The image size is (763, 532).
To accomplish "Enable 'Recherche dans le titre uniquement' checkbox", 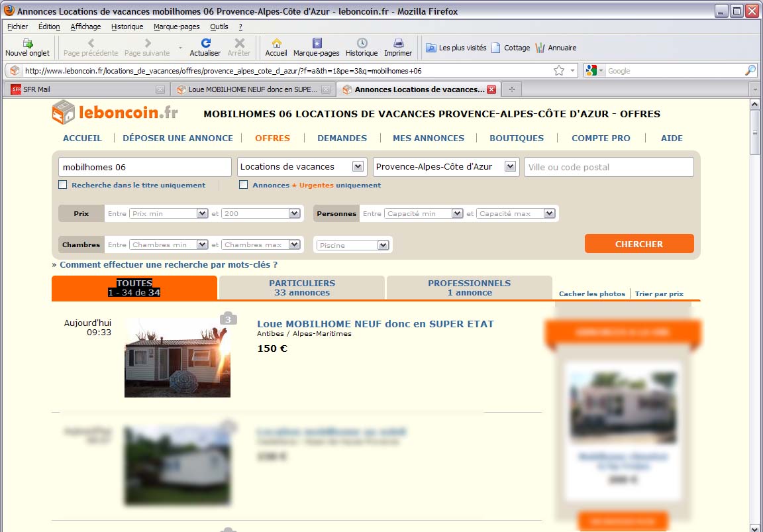I will tap(63, 185).
